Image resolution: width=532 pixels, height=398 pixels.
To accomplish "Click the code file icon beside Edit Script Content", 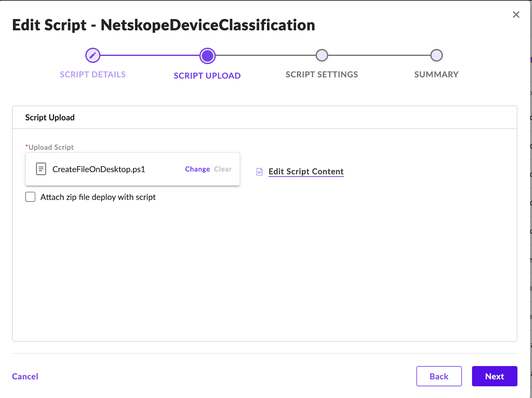I will pyautogui.click(x=260, y=172).
